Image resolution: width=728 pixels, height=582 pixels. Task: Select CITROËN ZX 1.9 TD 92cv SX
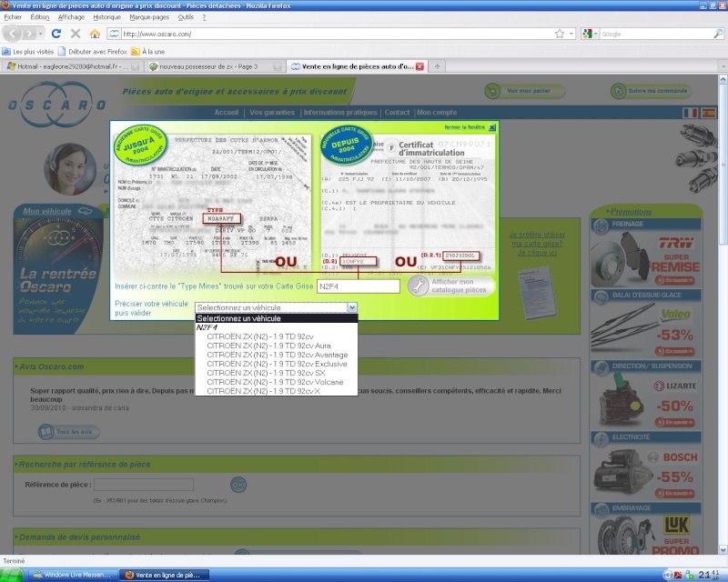[277, 373]
